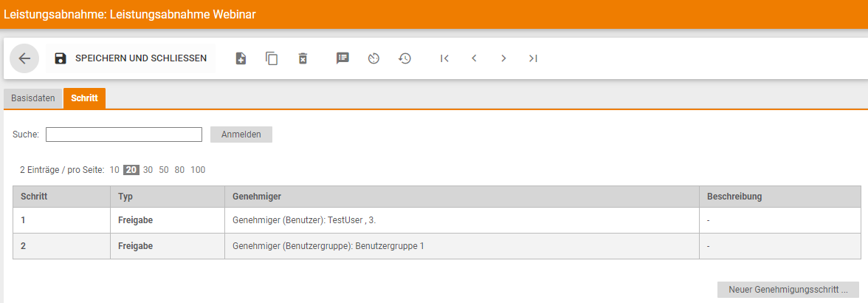Open the comments/notes icon

pos(342,58)
